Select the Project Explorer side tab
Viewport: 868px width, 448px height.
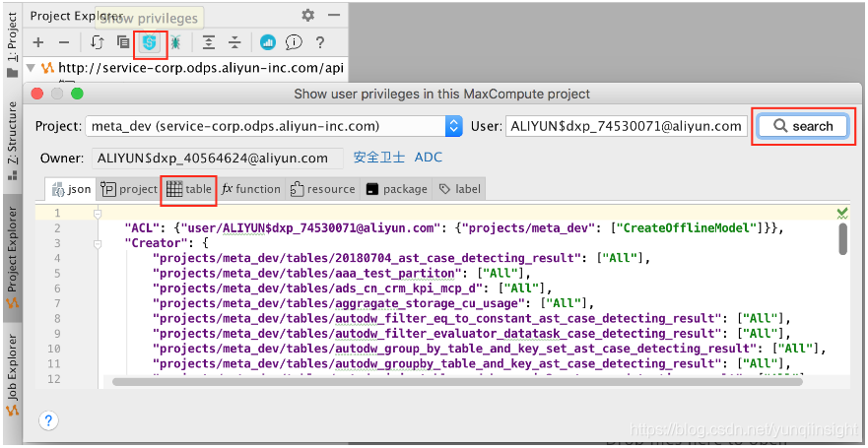12,258
